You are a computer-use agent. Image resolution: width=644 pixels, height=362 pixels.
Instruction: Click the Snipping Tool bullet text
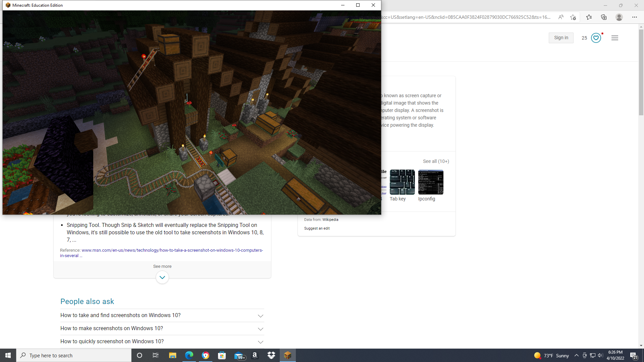tap(165, 232)
